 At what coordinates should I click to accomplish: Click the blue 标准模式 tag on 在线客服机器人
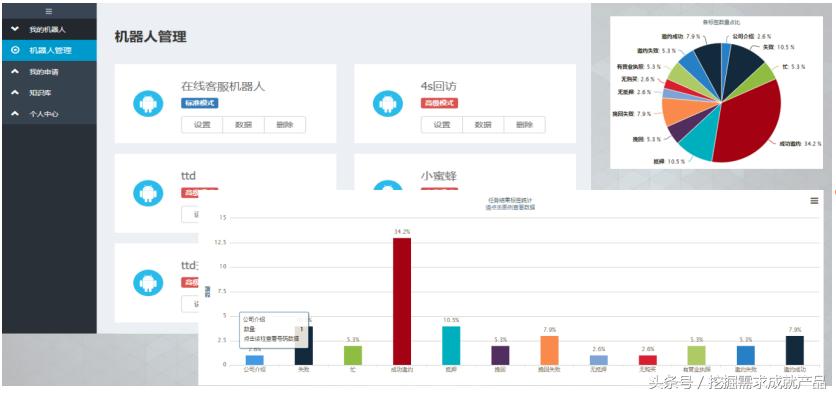[199, 103]
